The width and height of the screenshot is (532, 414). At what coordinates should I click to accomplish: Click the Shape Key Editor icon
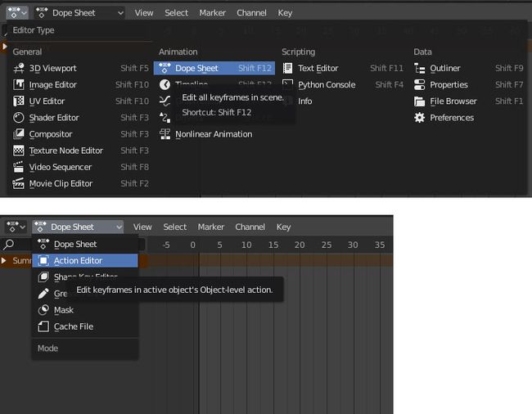[x=43, y=277]
